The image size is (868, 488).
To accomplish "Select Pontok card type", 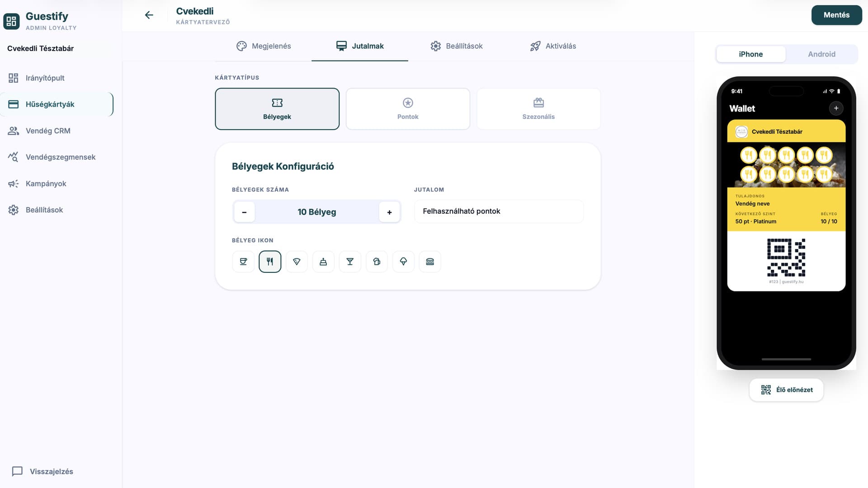I will click(408, 109).
